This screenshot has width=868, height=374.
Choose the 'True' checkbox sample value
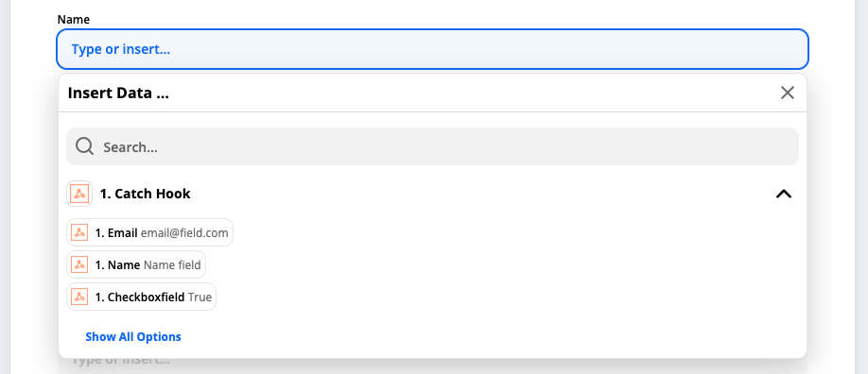click(x=200, y=297)
